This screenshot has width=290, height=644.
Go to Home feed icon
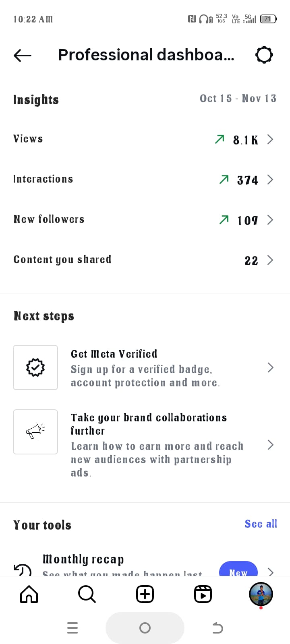(x=29, y=594)
